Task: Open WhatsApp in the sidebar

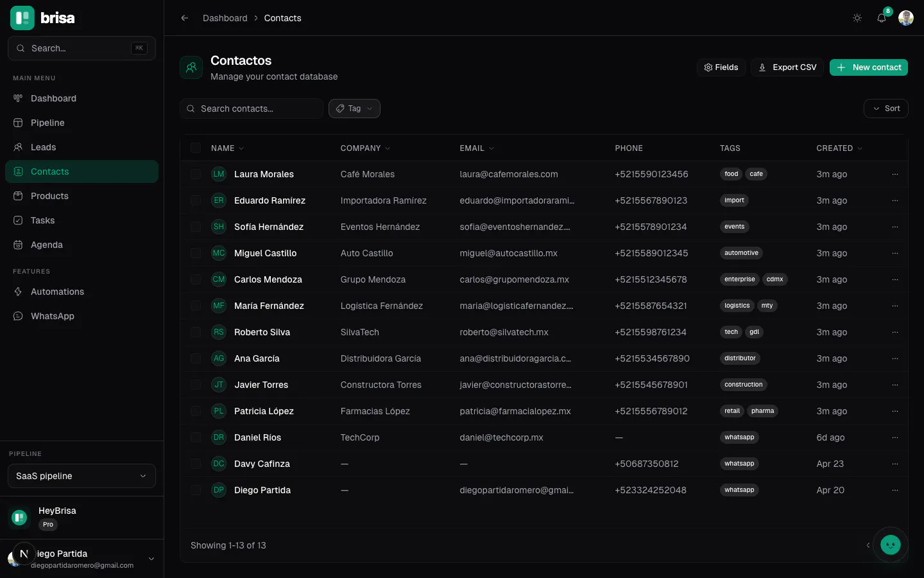Action: click(81, 316)
